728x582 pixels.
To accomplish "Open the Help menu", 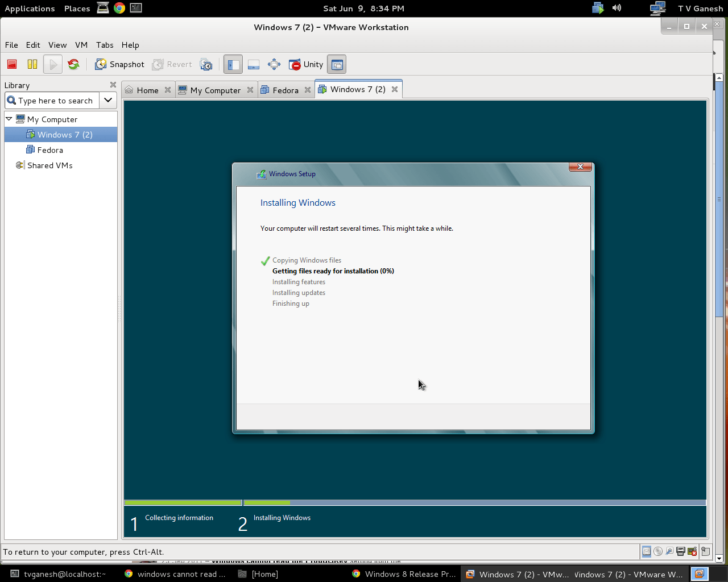I will click(x=130, y=45).
